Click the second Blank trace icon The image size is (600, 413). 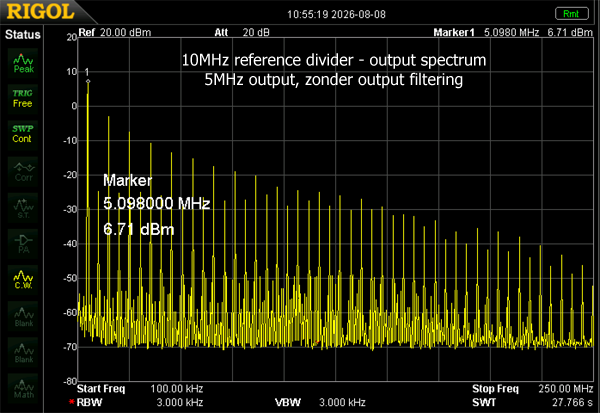23,352
